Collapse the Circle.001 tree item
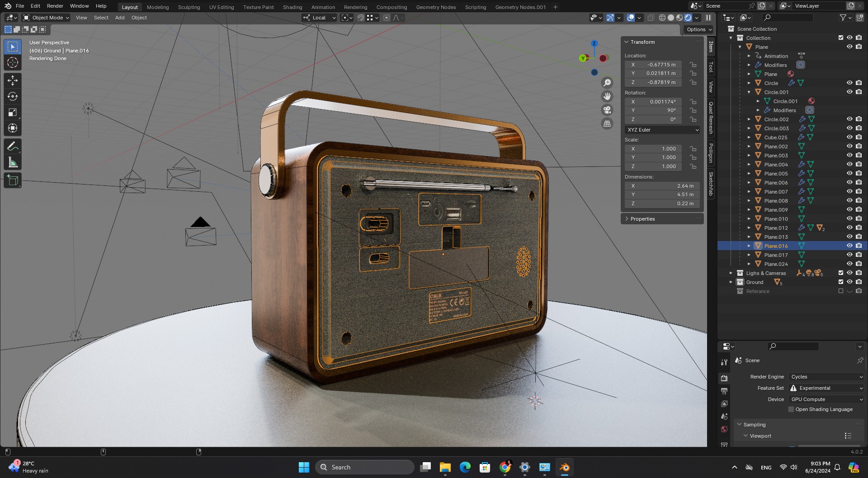 tap(749, 92)
